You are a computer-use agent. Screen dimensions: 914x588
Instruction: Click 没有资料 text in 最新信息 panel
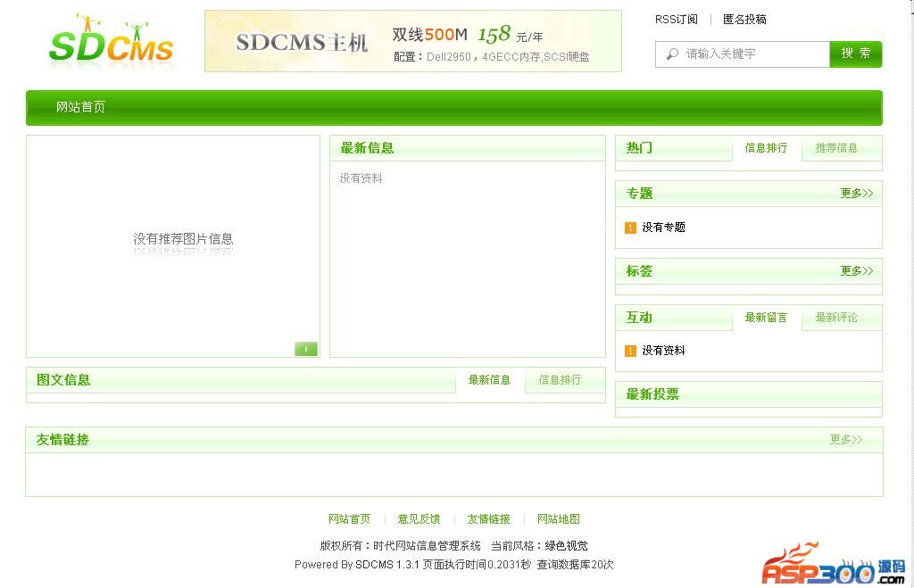(x=361, y=178)
